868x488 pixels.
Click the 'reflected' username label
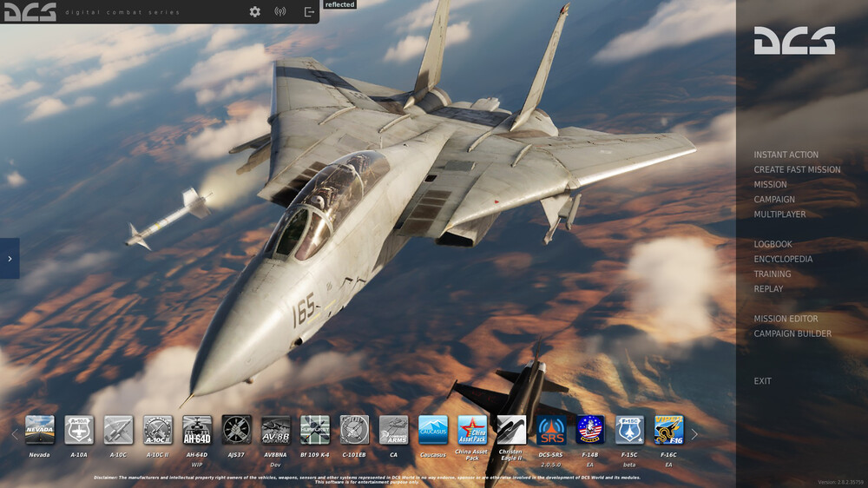[x=339, y=4]
